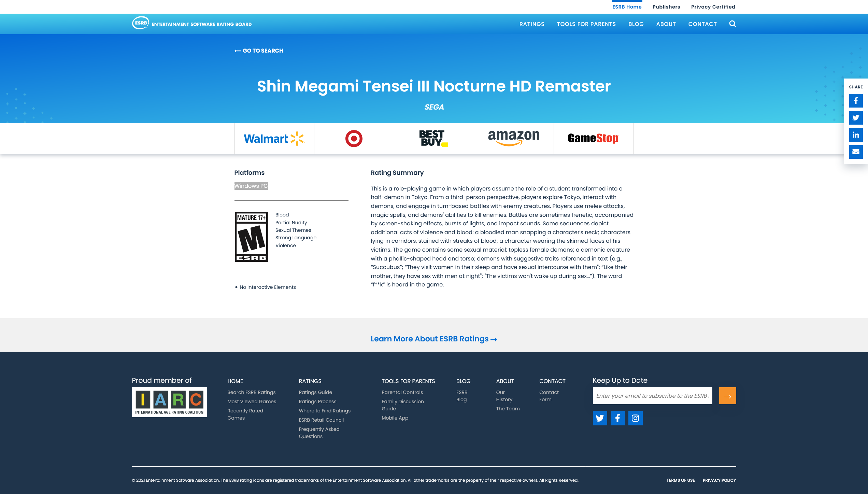Click the Partial Nudity content descriptor
Viewport: 868px width, 494px height.
click(291, 223)
